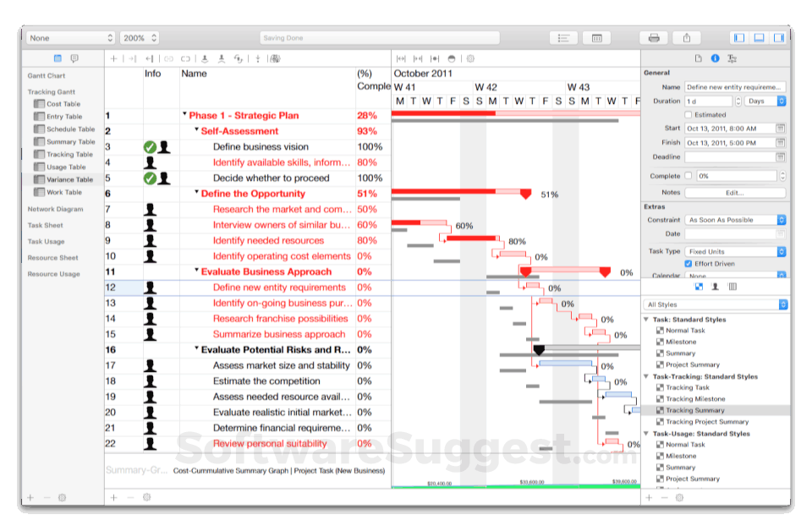Select Variance Table under Tracking Gantt

63,179
